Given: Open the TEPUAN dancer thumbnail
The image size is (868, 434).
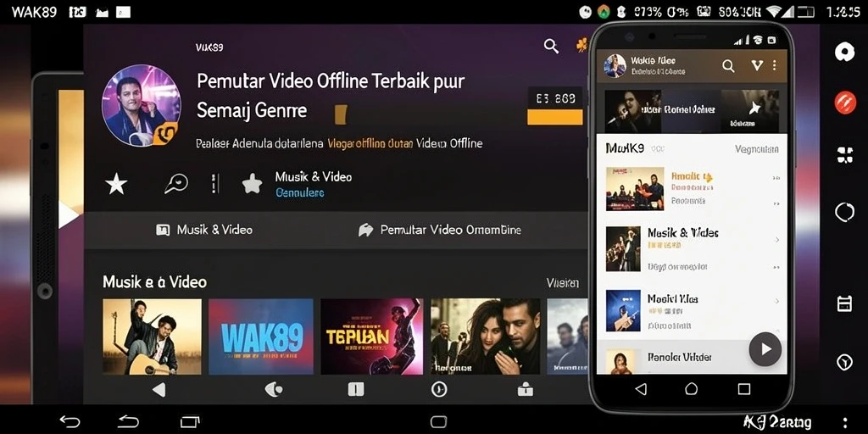Looking at the screenshot, I should point(372,337).
